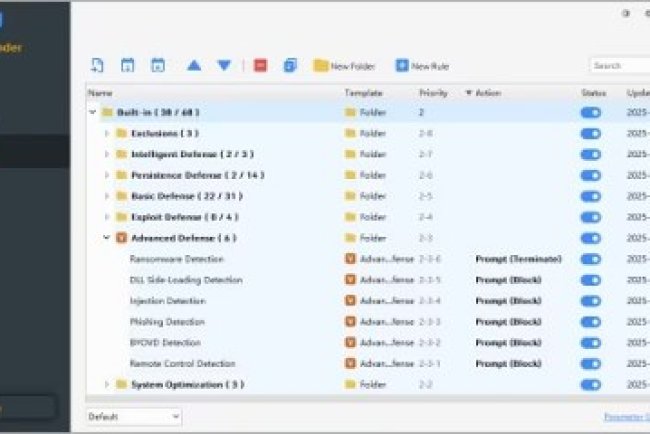Disable the Exclusions status switch
Image resolution: width=650 pixels, height=434 pixels.
(x=591, y=133)
